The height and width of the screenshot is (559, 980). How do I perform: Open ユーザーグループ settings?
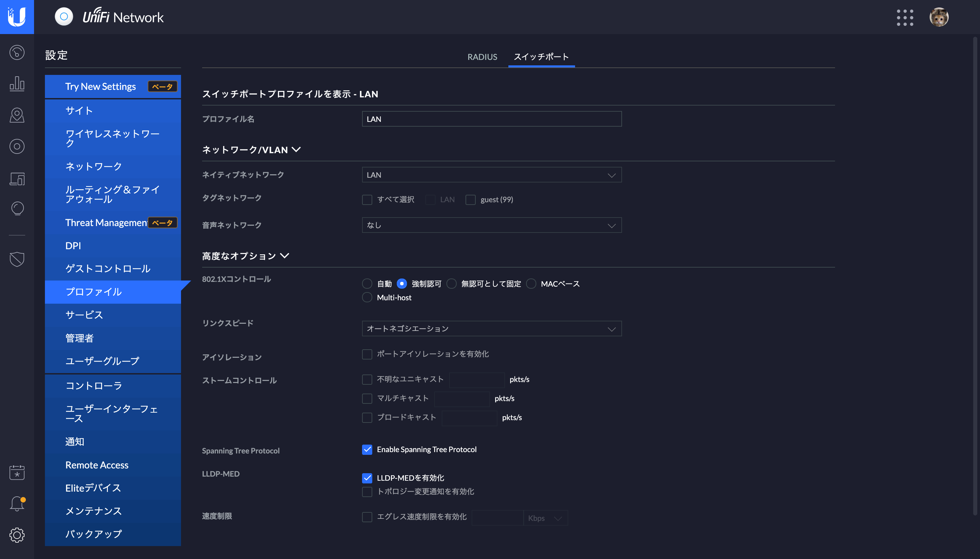click(113, 361)
